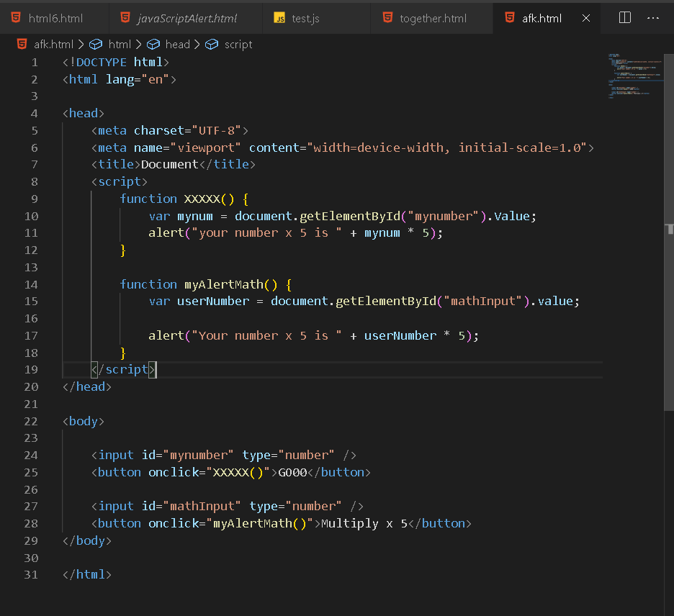Image resolution: width=674 pixels, height=616 pixels.
Task: Open the More Actions ellipsis menu
Action: click(x=653, y=18)
